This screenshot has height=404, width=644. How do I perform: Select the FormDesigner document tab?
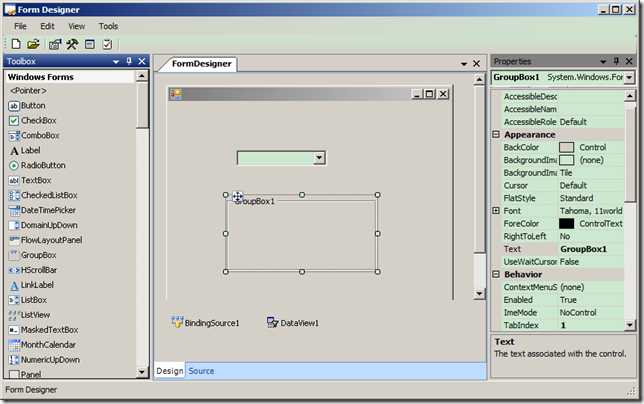pyautogui.click(x=201, y=64)
